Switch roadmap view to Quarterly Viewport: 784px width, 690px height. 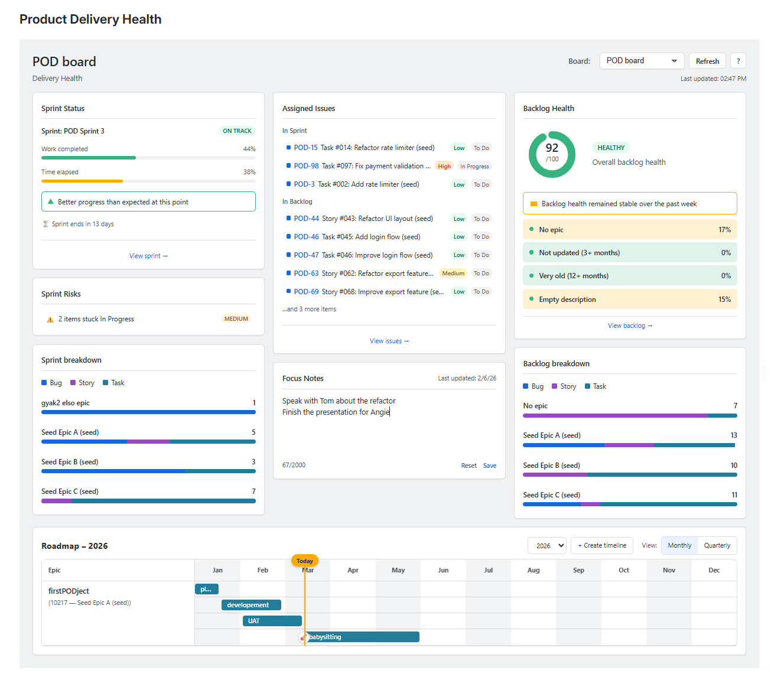point(717,545)
